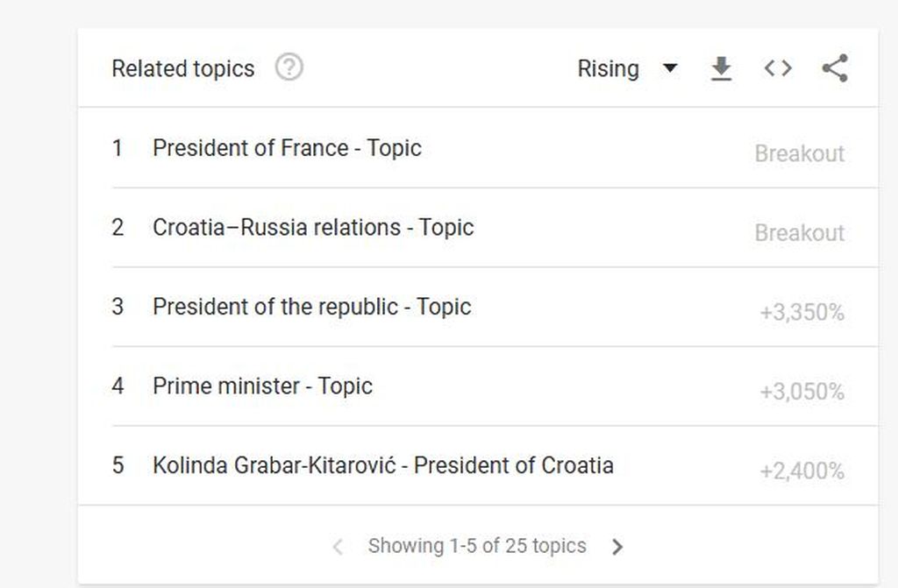
Task: Click the help question mark beside Related topics
Action: (x=291, y=67)
